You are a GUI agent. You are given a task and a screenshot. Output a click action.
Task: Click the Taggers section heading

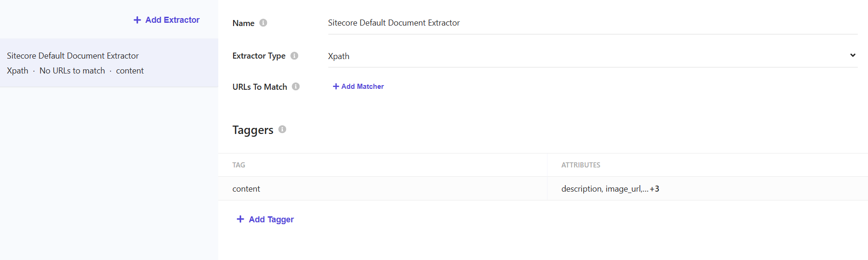click(253, 130)
